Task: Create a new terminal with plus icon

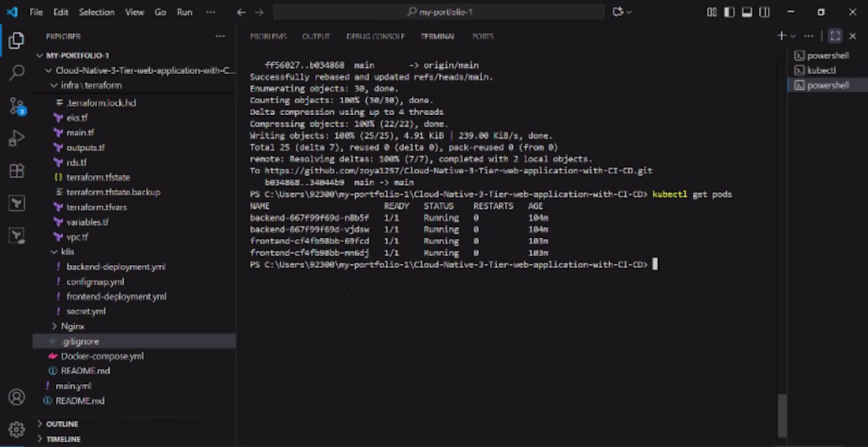Action: pyautogui.click(x=782, y=36)
